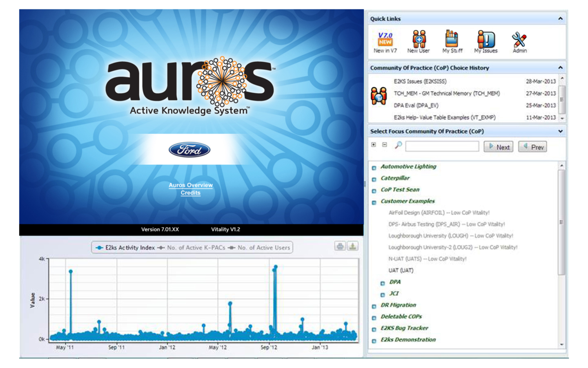Select the Automotive Lighting label
This screenshot has width=588, height=368.
(408, 166)
